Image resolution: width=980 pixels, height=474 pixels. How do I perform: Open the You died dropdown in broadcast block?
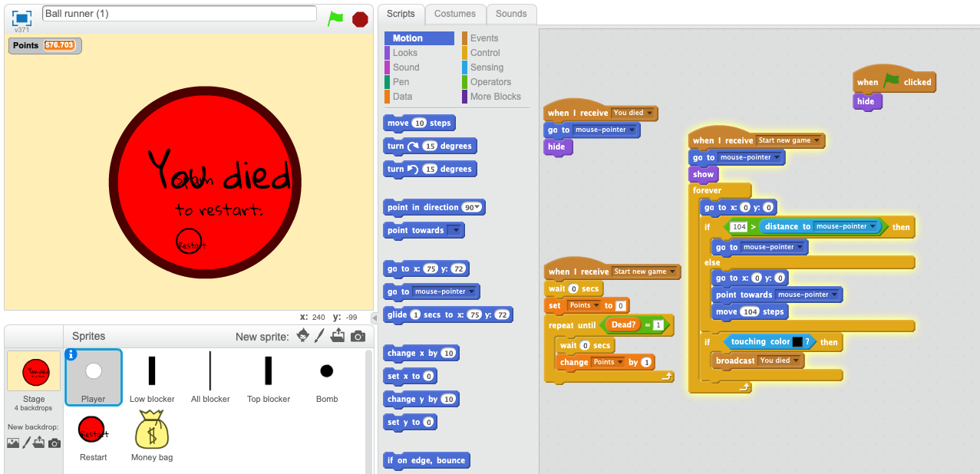pos(797,360)
